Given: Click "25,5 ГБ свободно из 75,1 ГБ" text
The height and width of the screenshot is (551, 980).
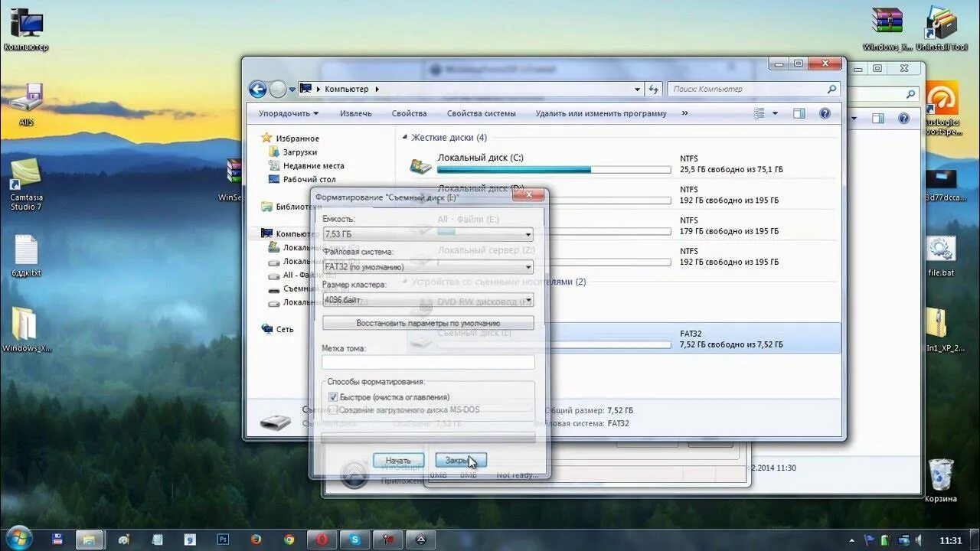Looking at the screenshot, I should [x=731, y=170].
